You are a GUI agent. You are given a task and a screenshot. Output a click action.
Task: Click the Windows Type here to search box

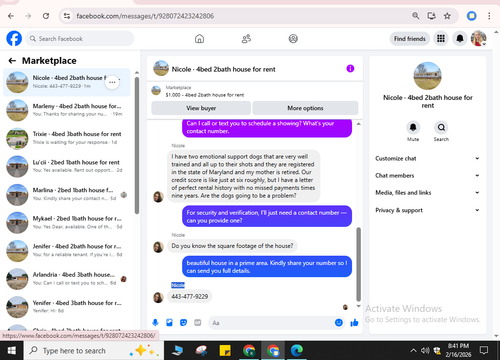tap(94, 351)
